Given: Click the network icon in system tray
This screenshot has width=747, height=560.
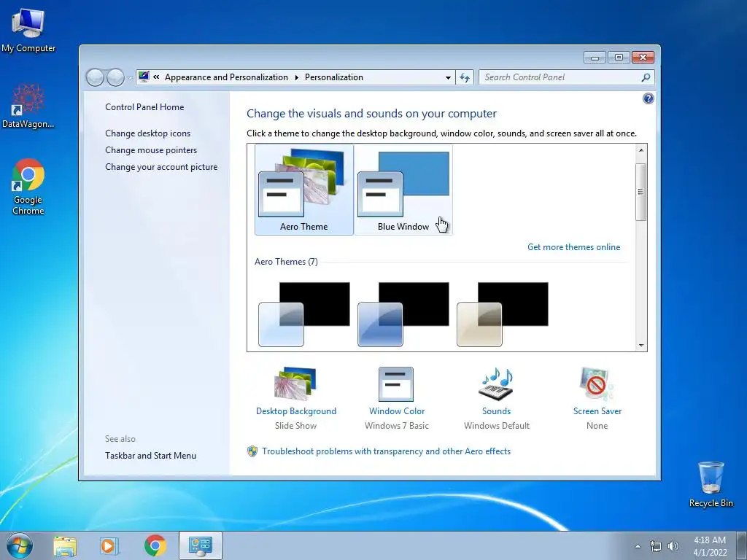Looking at the screenshot, I should coord(656,547).
